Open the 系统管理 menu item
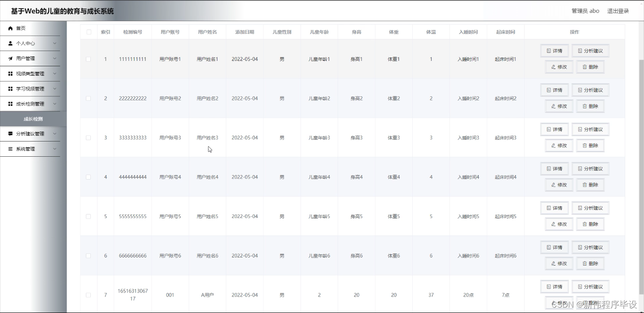The image size is (644, 313). tap(30, 149)
